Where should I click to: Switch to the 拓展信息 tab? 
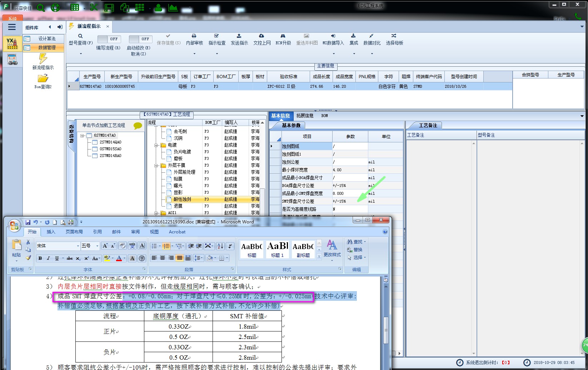click(305, 116)
